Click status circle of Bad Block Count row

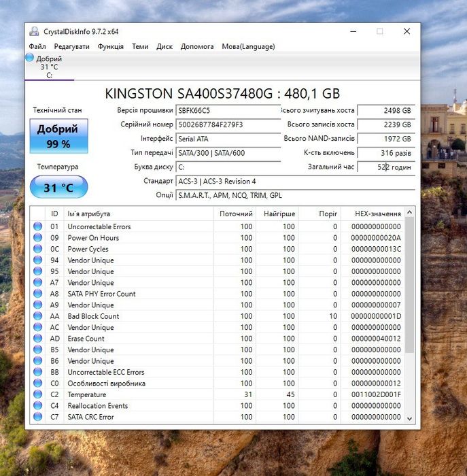coord(37,316)
